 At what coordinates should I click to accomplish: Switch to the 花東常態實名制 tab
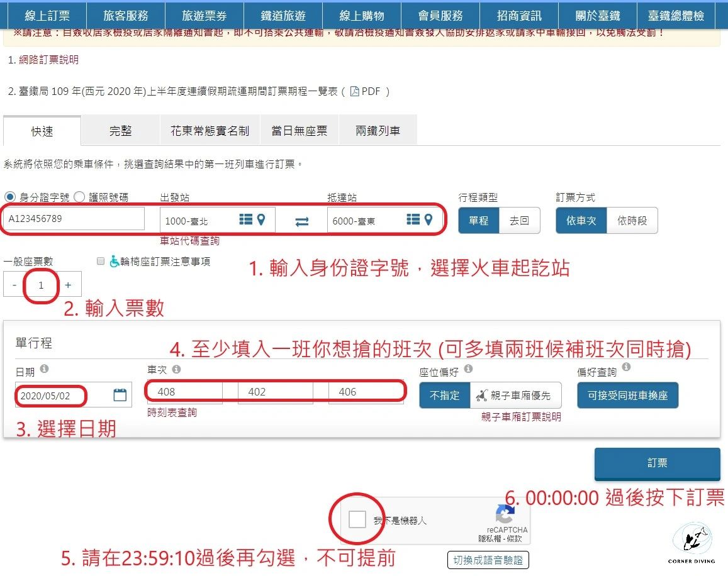210,131
